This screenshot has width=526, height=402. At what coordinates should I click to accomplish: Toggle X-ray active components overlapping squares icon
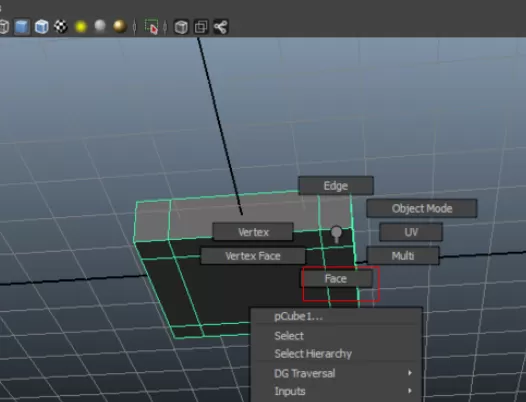tap(201, 27)
